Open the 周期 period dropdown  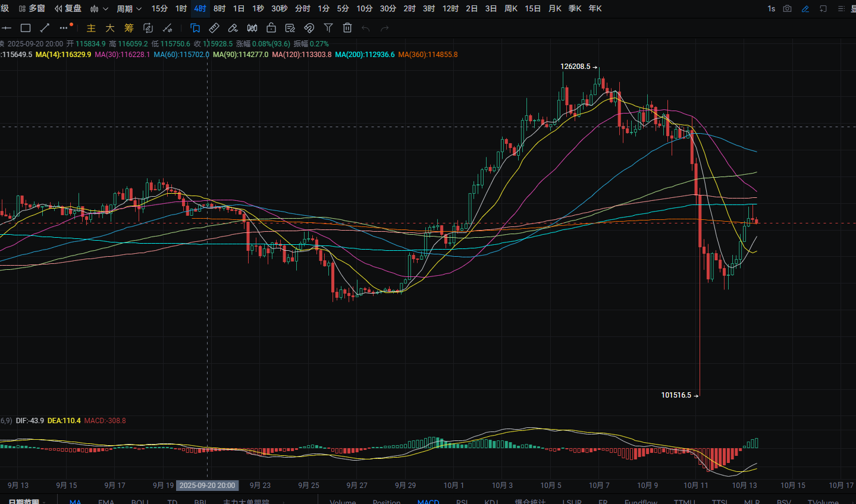129,8
